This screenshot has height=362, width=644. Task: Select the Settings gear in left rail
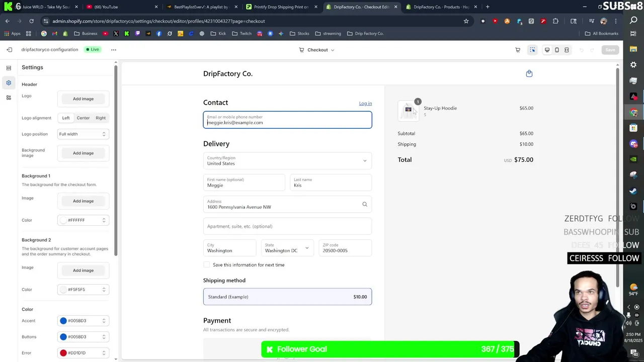[x=9, y=83]
